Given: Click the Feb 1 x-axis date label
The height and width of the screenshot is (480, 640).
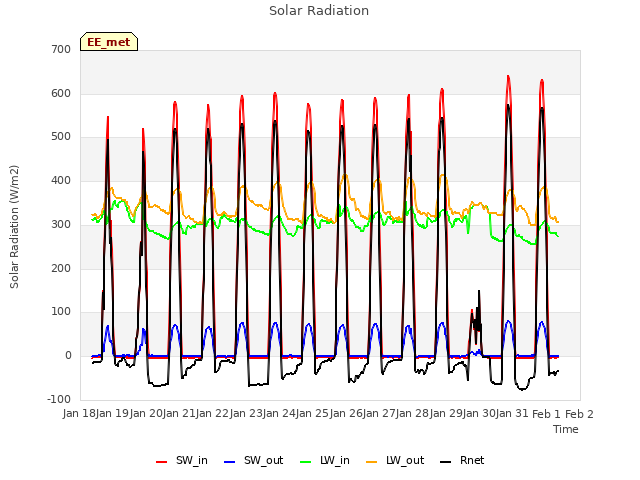Looking at the screenshot, I should tap(547, 414).
